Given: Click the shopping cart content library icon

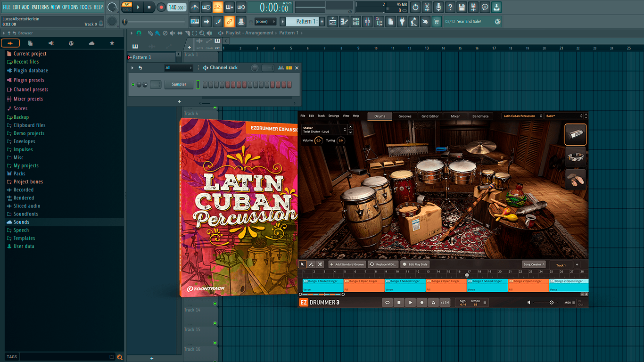Looking at the screenshot, I should tap(437, 21).
